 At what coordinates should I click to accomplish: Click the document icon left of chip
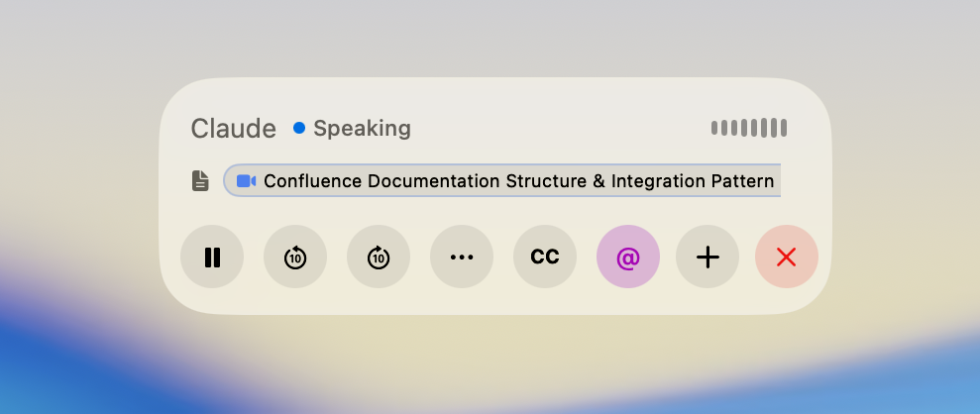(201, 181)
